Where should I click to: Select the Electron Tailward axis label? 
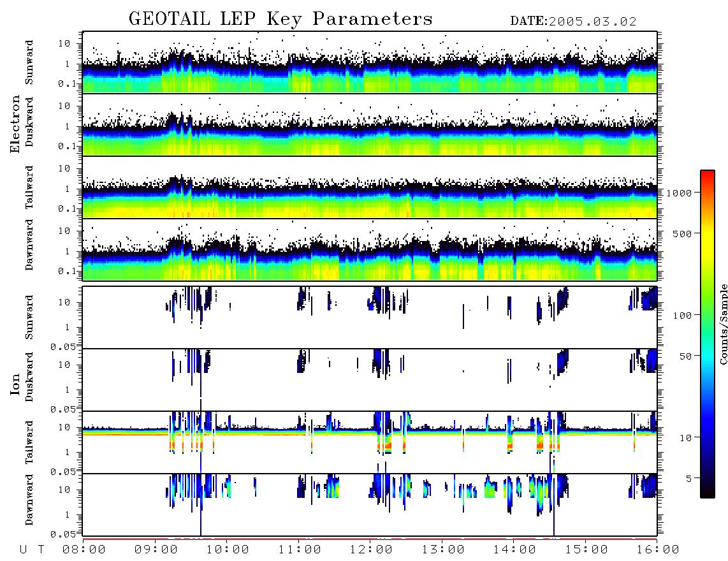pyautogui.click(x=29, y=187)
